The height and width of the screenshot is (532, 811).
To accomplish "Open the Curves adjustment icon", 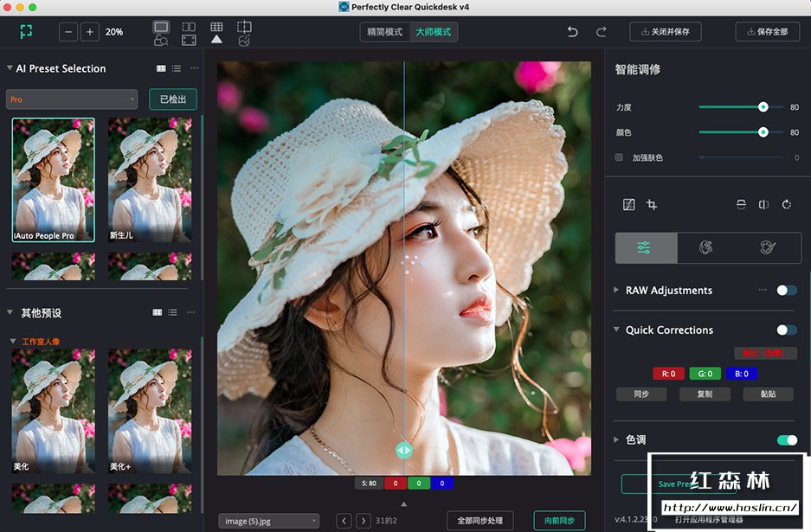I will click(629, 204).
